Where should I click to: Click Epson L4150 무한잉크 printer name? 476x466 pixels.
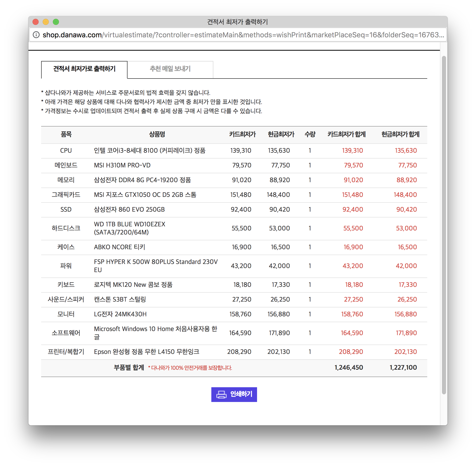click(x=147, y=352)
